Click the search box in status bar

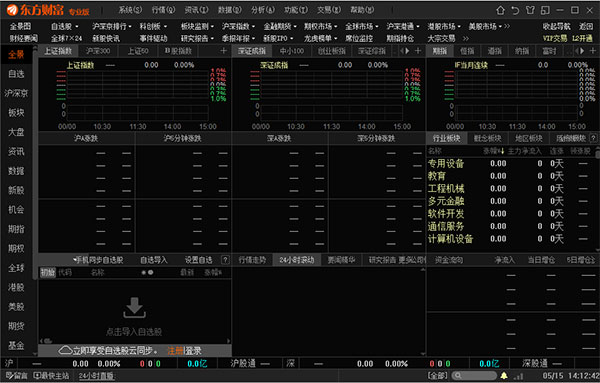click(474, 375)
